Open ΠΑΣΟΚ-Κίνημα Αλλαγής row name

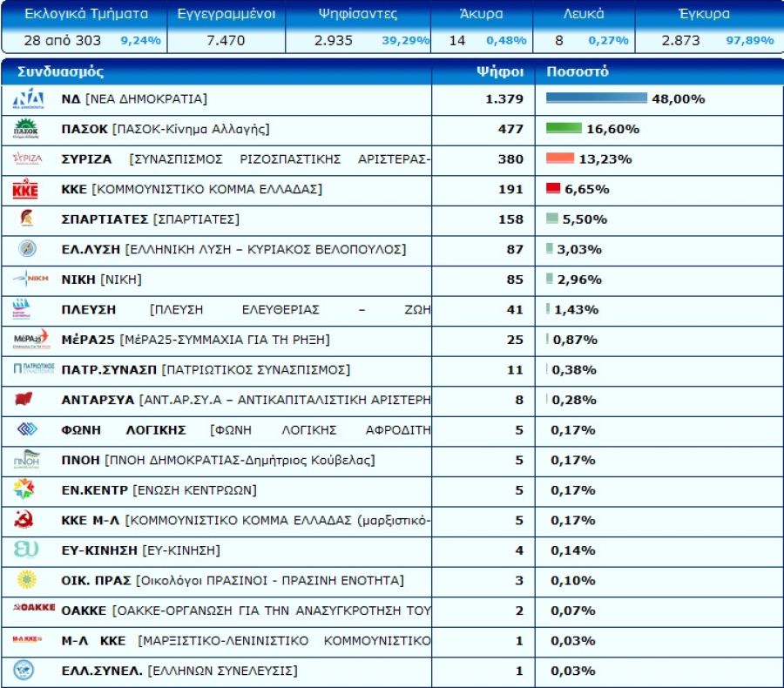click(166, 129)
